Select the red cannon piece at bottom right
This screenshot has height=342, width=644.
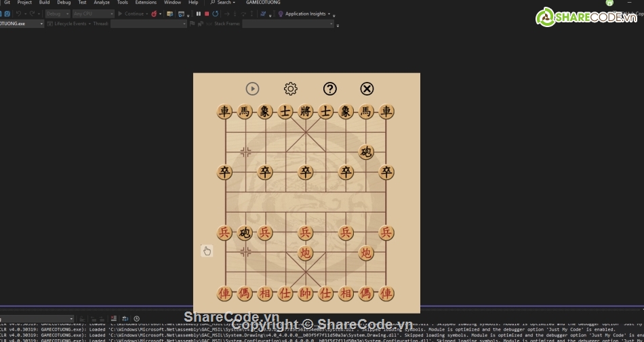point(366,253)
